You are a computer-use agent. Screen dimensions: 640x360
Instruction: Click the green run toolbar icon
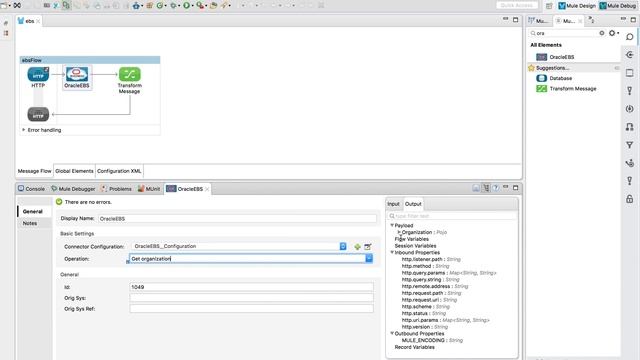point(187,5)
